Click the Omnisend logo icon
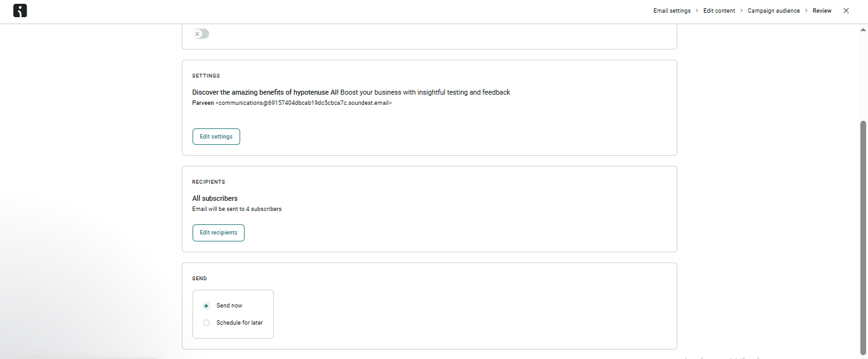Screen dimensions: 868x359 [x=20, y=11]
